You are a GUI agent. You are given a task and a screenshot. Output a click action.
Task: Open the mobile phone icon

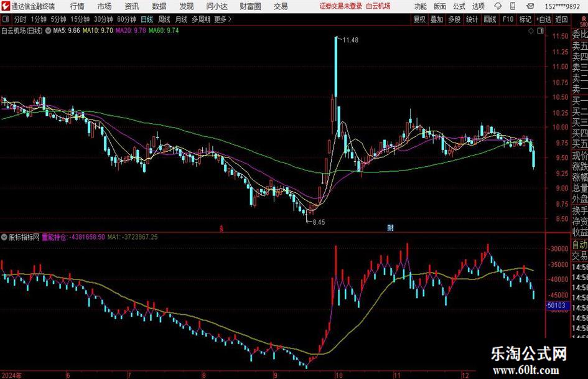coord(513,6)
